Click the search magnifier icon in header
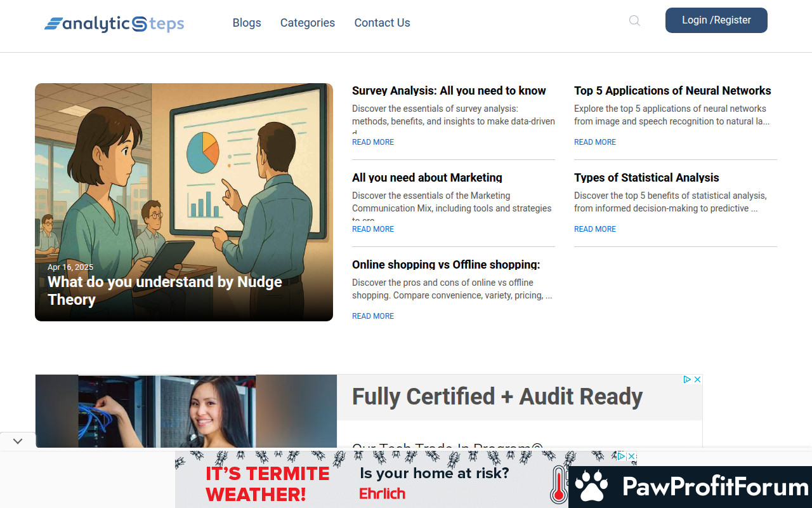The image size is (812, 508). click(x=634, y=21)
